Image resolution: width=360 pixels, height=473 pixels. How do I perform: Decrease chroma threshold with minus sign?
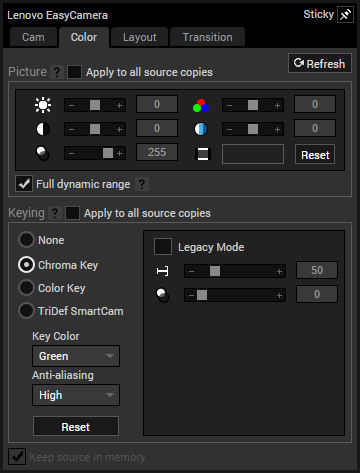[191, 271]
